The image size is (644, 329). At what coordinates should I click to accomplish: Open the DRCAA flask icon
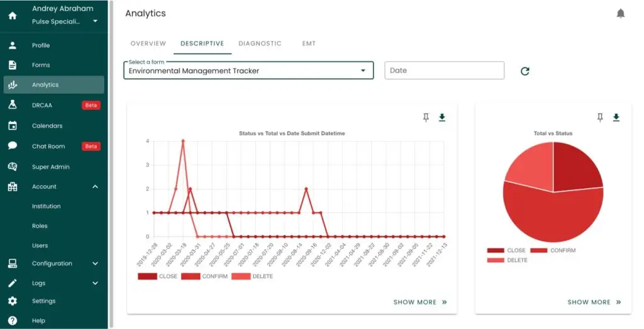point(12,105)
